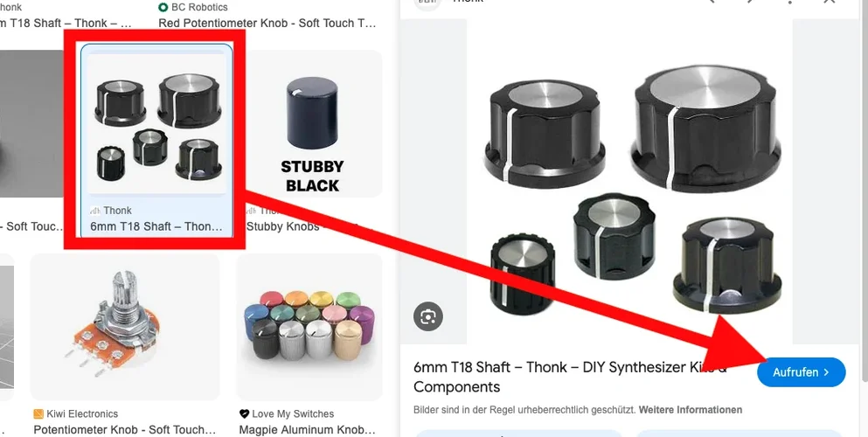Click the BC Robotics green favicon

163,7
